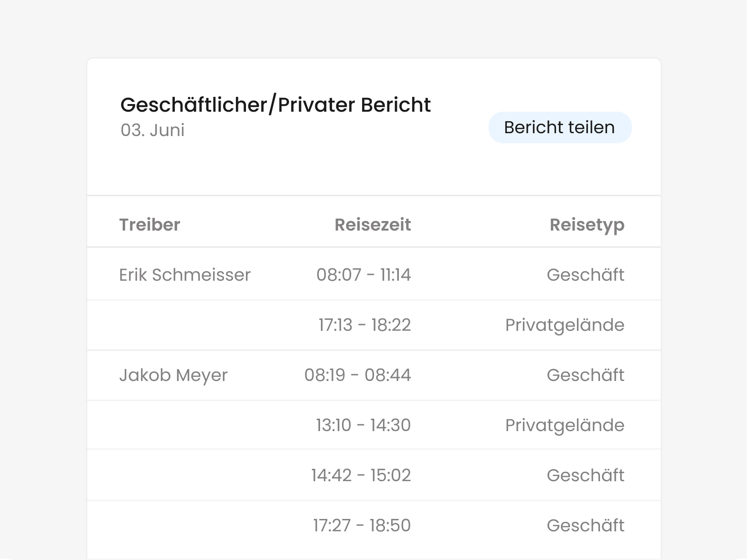Click Geschäft type for 17:27 trip
The width and height of the screenshot is (748, 560).
click(586, 526)
